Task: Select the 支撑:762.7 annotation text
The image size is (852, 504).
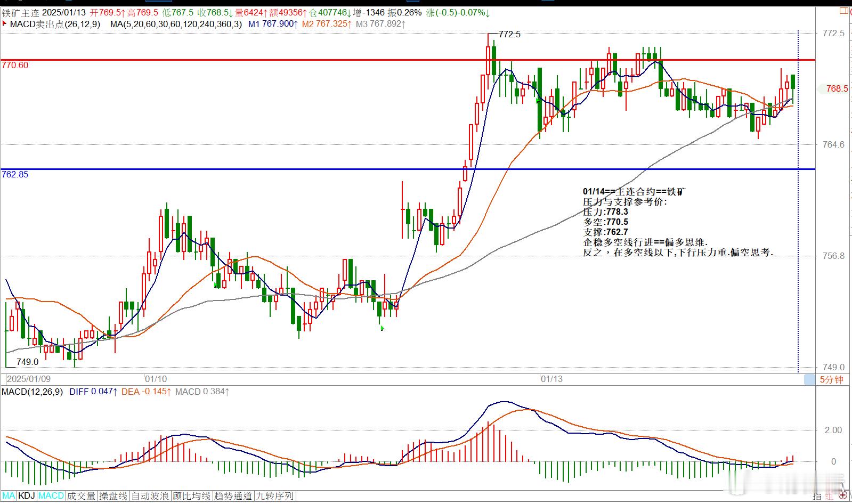Action: pyautogui.click(x=606, y=232)
